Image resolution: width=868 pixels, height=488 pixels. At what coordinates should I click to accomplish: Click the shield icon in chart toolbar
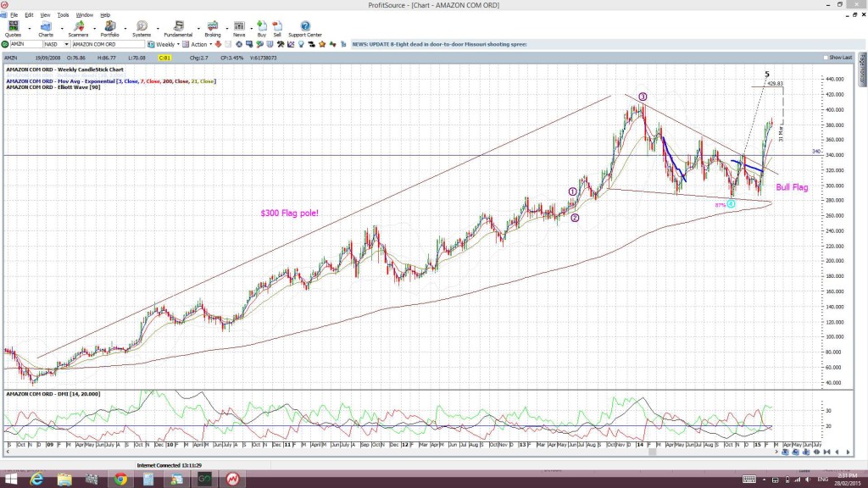pyautogui.click(x=270, y=44)
